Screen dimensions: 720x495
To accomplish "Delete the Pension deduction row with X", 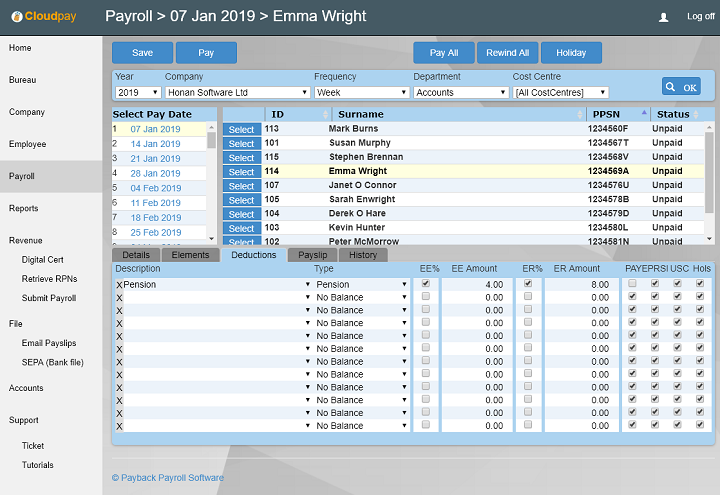I will (119, 285).
